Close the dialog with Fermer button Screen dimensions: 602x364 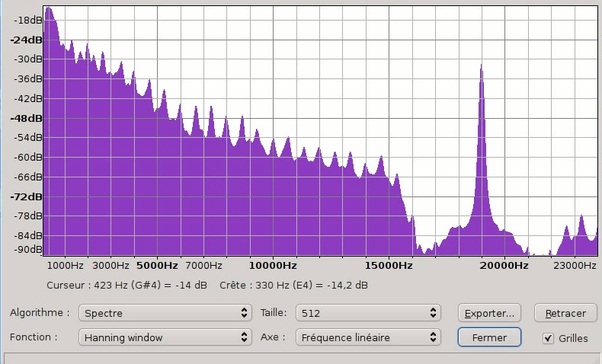(489, 337)
